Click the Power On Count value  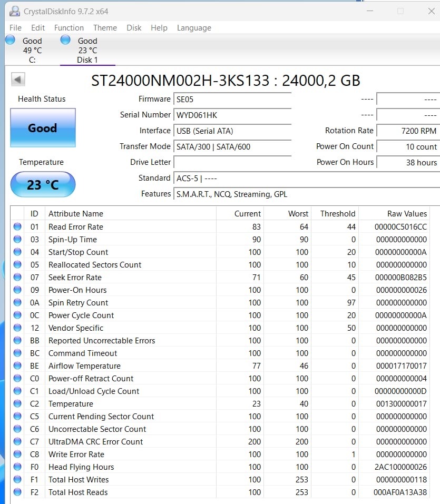tap(408, 146)
